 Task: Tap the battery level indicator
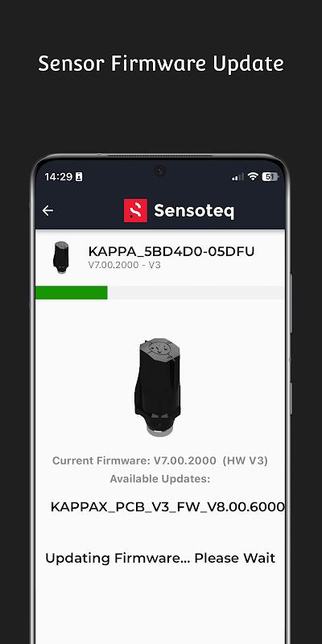[x=270, y=176]
